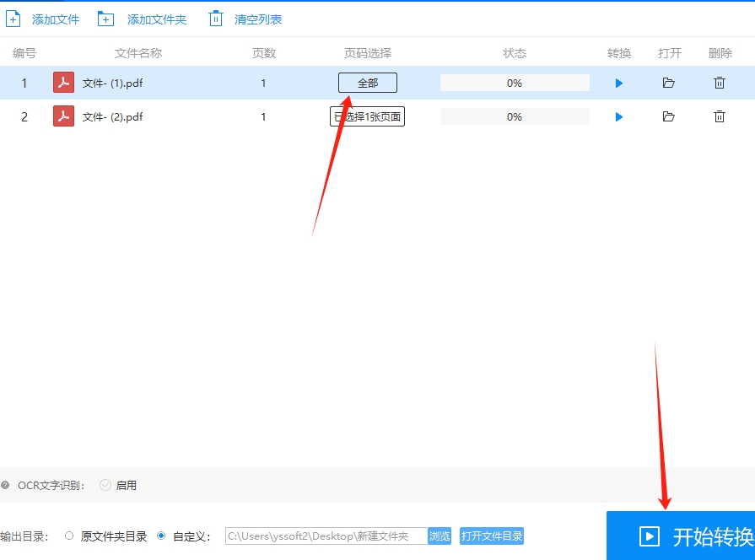The image size is (755, 560).
Task: Open 已选择1张页面 page selector for file 2
Action: click(x=368, y=116)
